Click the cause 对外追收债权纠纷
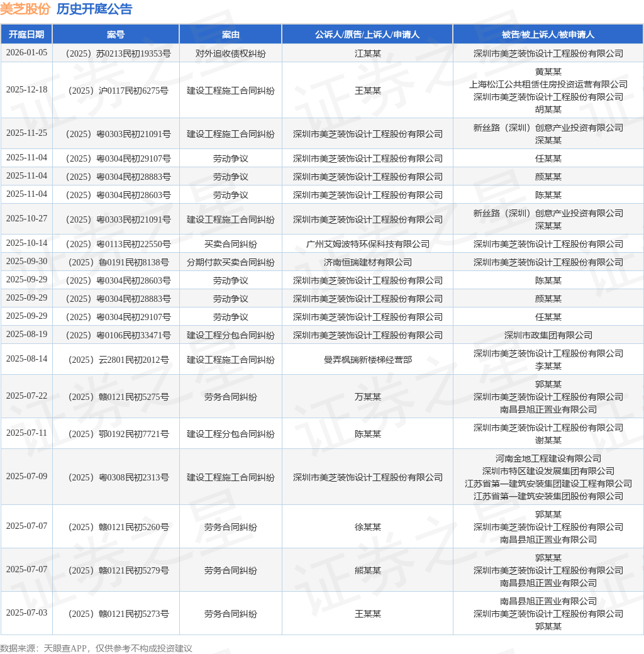Screen dimensions: 644x654 pos(231,53)
